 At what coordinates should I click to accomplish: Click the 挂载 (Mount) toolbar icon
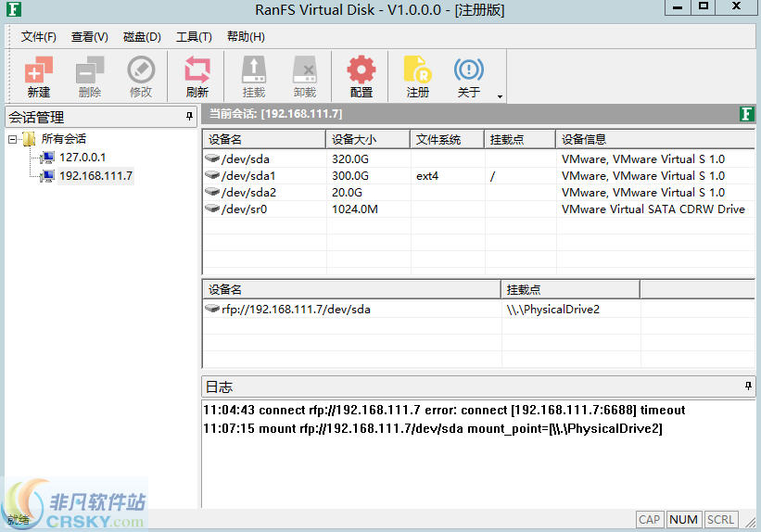click(x=253, y=77)
